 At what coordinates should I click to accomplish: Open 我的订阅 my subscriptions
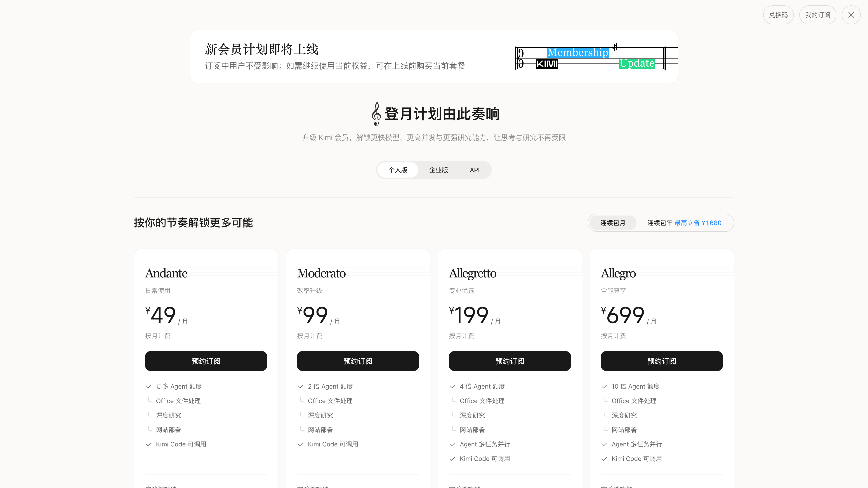tap(817, 15)
